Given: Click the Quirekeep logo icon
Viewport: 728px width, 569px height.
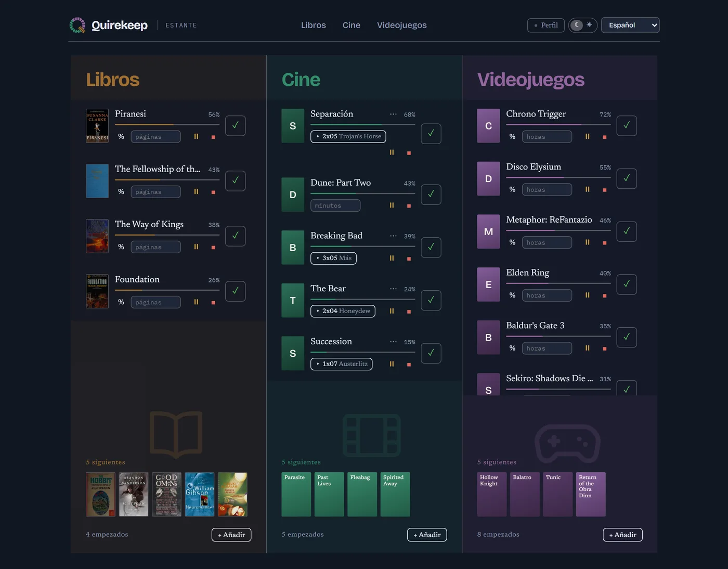Looking at the screenshot, I should (x=77, y=25).
